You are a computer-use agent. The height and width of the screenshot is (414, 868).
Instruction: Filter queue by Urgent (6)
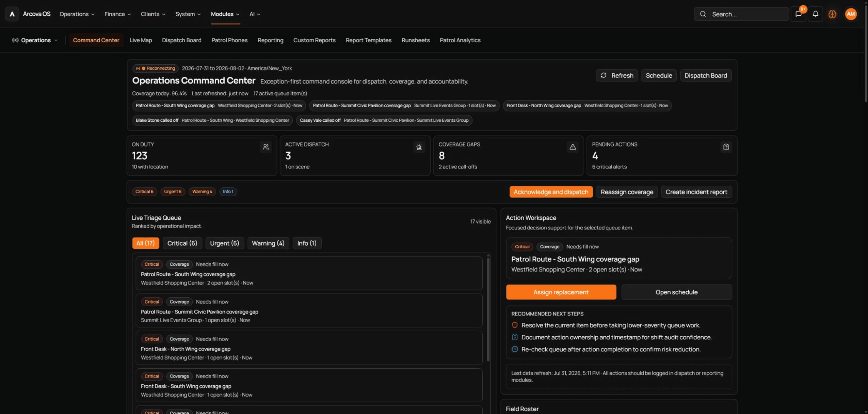pos(224,243)
